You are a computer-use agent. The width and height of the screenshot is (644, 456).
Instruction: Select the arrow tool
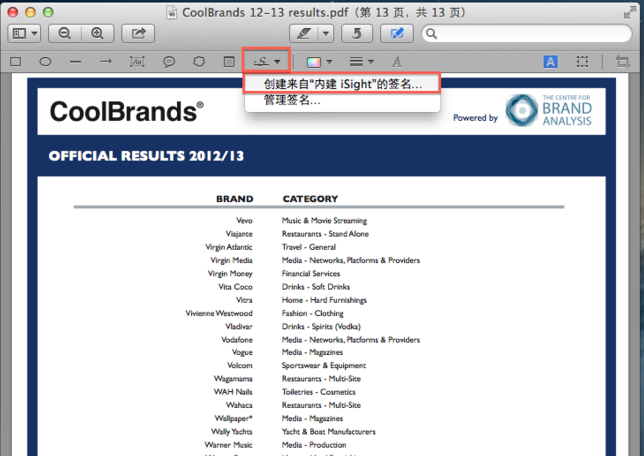click(x=106, y=62)
